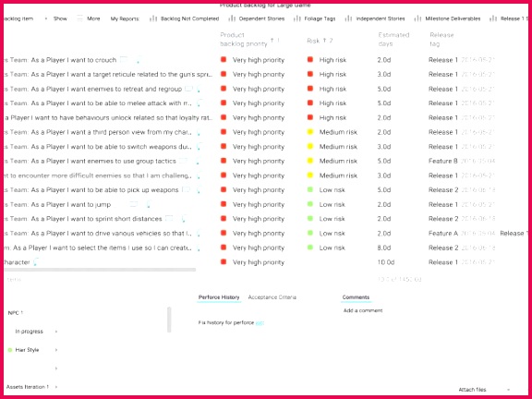The image size is (532, 399).
Task: Click the Release tag column header
Action: coord(441,40)
